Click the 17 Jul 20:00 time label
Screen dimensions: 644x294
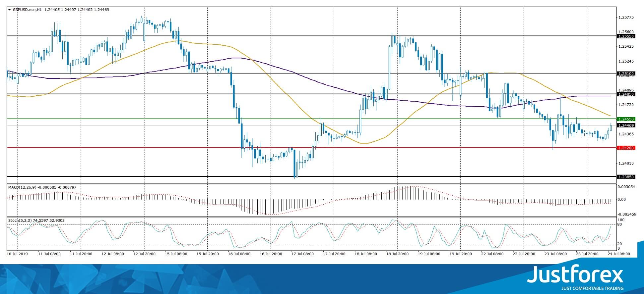(334, 254)
